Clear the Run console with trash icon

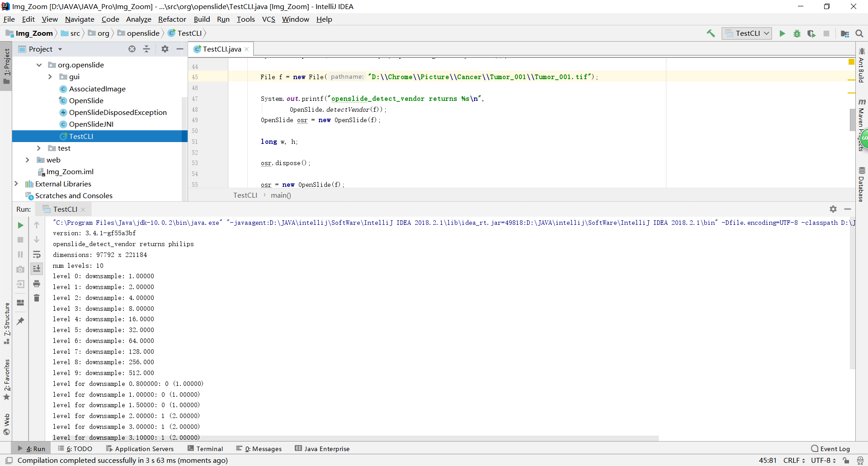click(37, 298)
